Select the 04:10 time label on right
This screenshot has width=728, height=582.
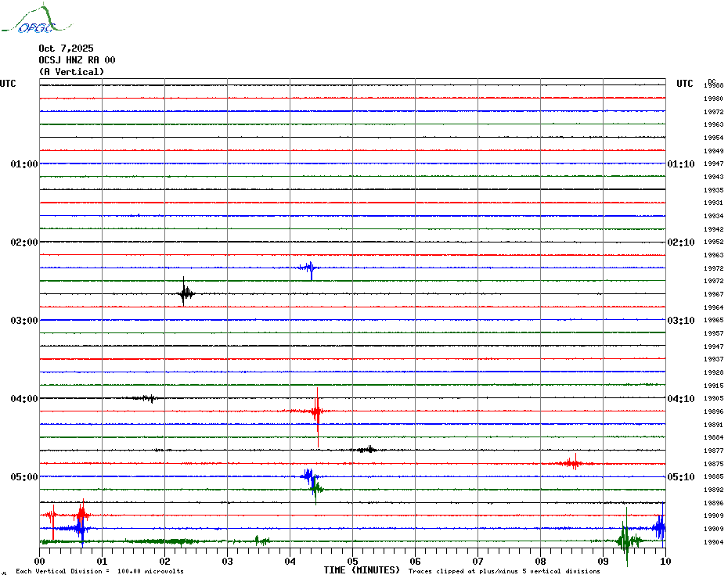pyautogui.click(x=680, y=399)
